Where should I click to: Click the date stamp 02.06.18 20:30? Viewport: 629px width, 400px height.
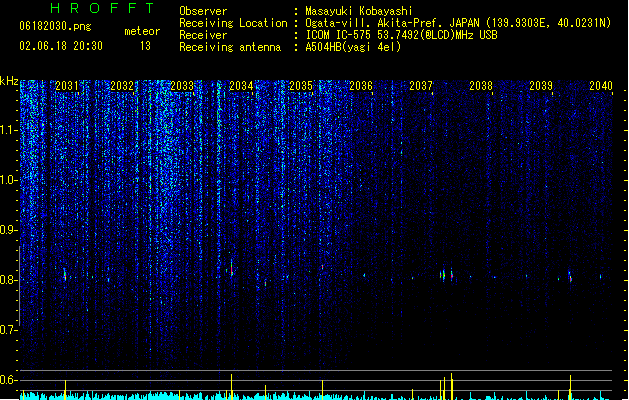pyautogui.click(x=61, y=46)
